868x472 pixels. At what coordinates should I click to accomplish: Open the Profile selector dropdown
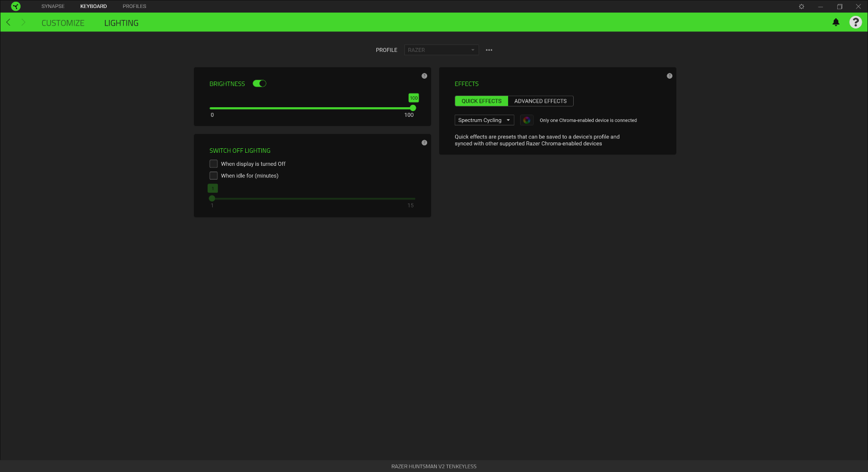[x=441, y=50]
